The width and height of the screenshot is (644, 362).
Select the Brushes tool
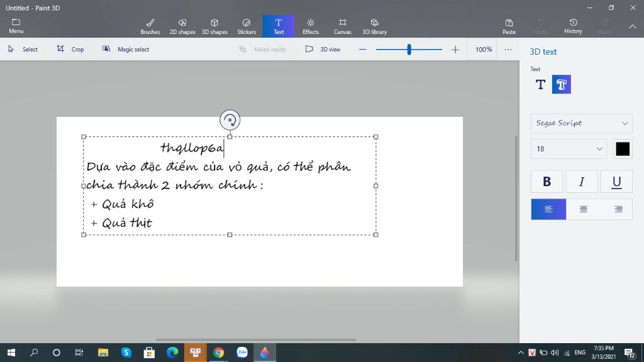pos(150,26)
